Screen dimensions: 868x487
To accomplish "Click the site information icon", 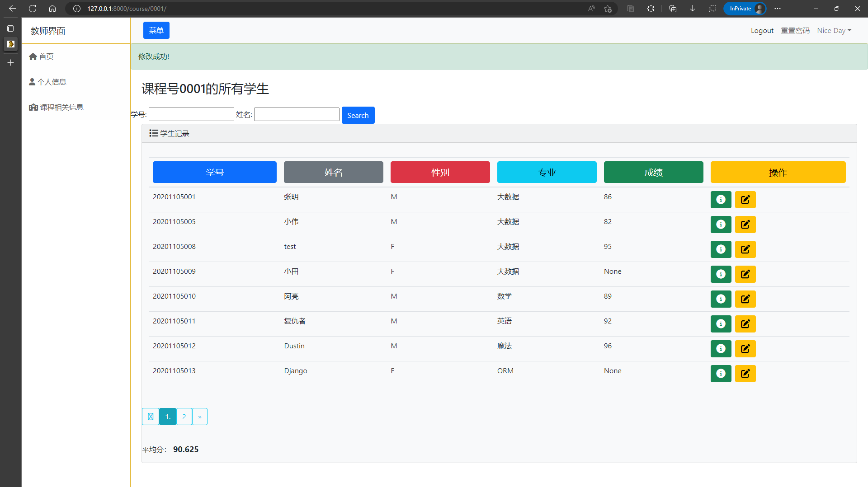I will 77,9.
